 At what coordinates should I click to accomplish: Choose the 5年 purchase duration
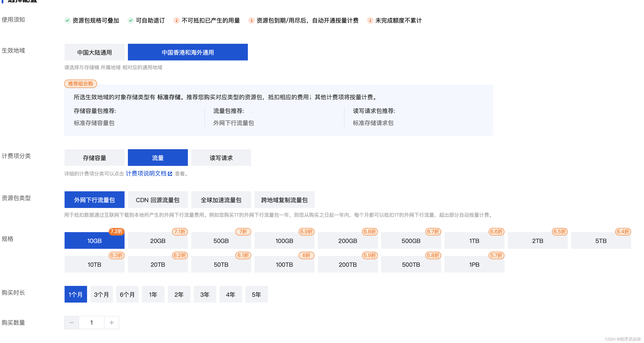pos(256,294)
